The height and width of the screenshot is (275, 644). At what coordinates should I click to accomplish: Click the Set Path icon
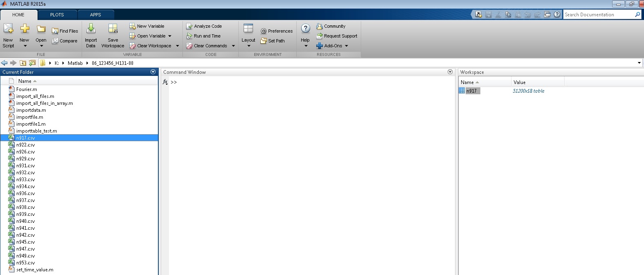coord(264,41)
